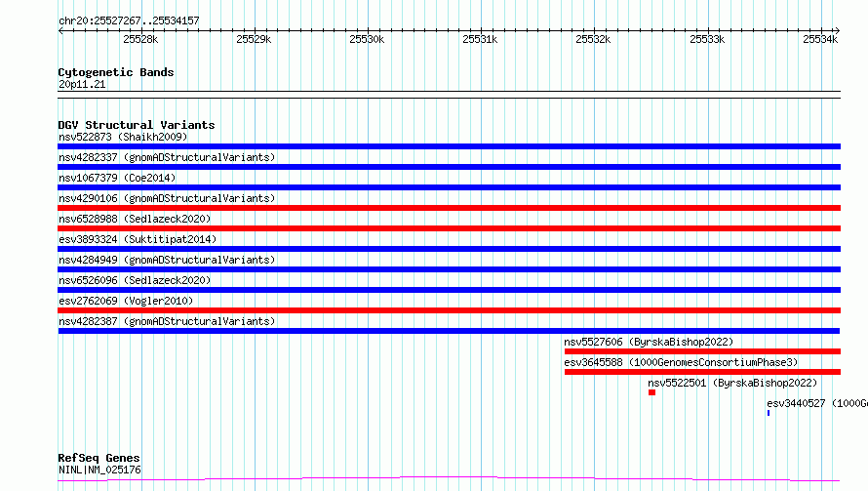Select the red bar under nsv4290106
This screenshot has height=491, width=868.
[449, 208]
